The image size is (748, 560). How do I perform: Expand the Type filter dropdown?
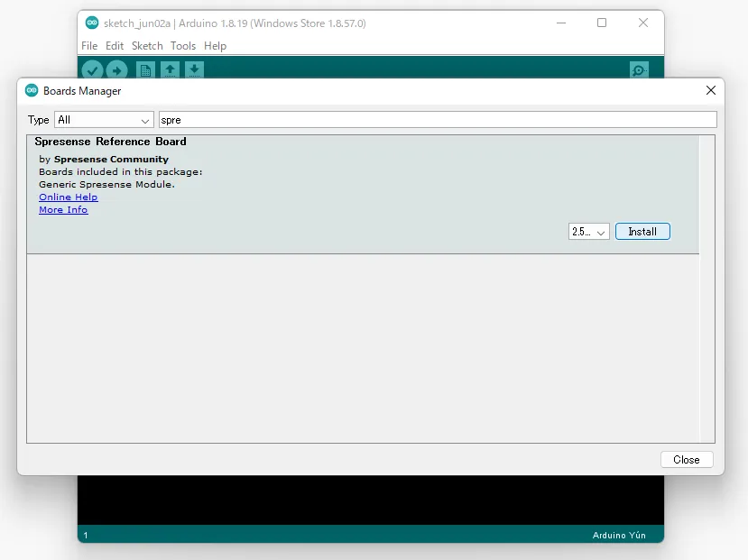pyautogui.click(x=104, y=120)
